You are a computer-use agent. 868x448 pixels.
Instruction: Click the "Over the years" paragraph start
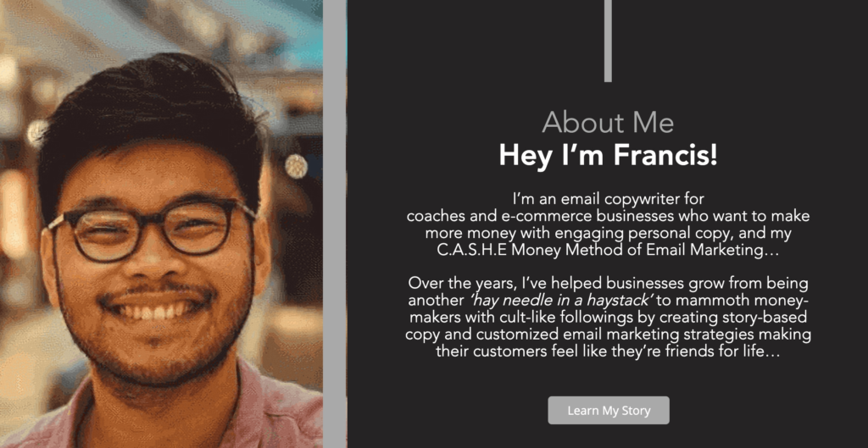(x=450, y=284)
